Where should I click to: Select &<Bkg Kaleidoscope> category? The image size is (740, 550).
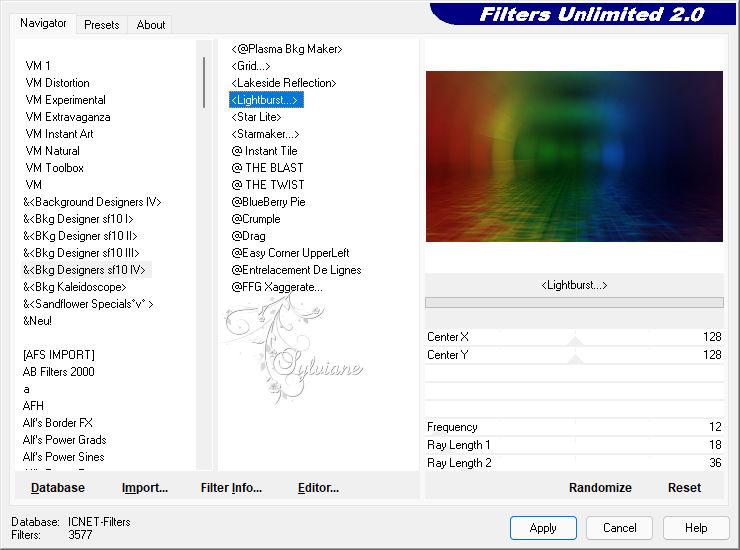[x=75, y=287]
